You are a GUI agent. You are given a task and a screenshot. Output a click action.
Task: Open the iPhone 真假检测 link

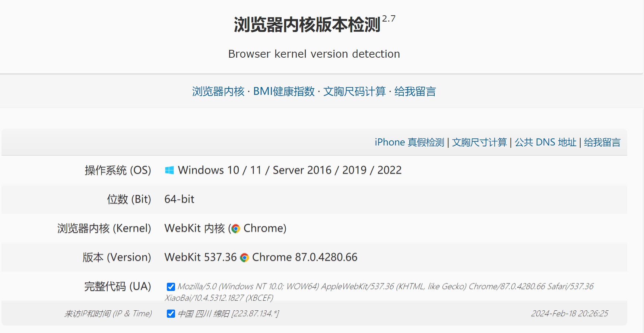pyautogui.click(x=409, y=142)
